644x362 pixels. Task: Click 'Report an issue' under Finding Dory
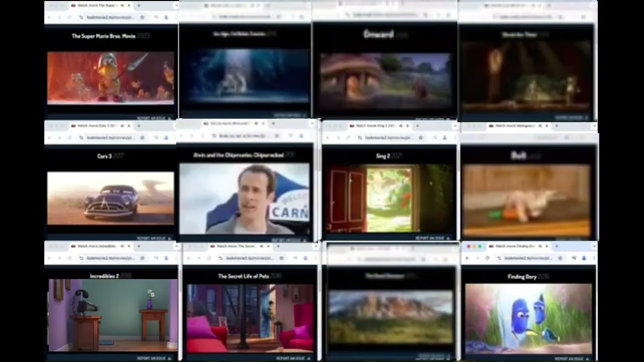pyautogui.click(x=572, y=358)
